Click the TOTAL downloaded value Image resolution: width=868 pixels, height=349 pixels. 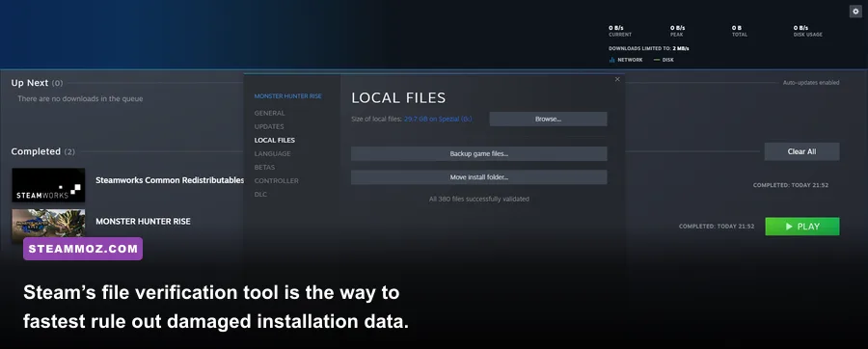737,28
